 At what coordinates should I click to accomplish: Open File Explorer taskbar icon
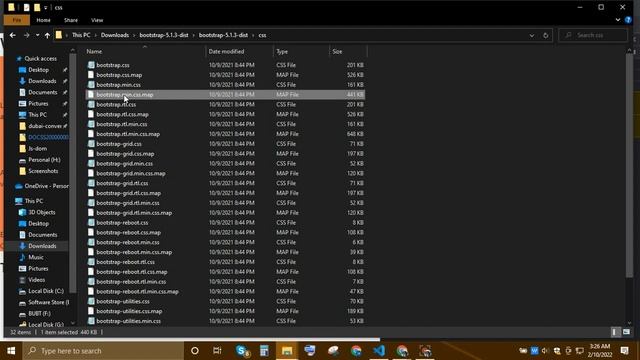287,351
